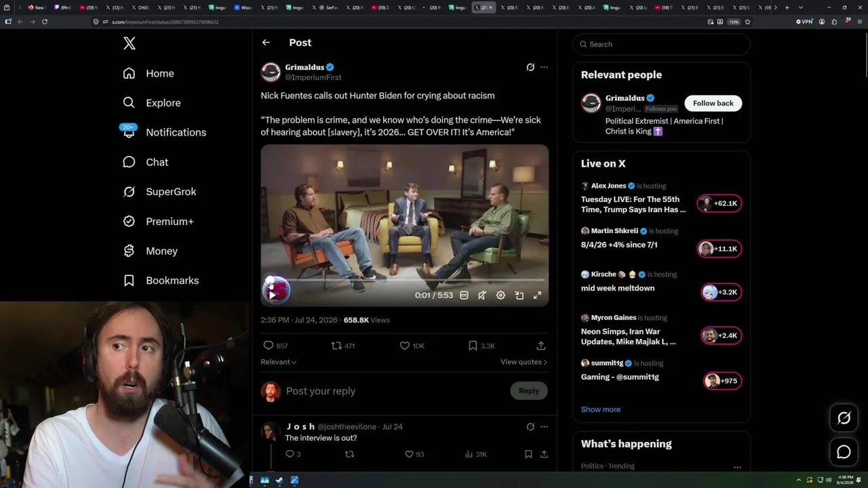Open the @ImperiumFirst handle on the post
Viewport: 868px width, 488px height.
pyautogui.click(x=313, y=77)
